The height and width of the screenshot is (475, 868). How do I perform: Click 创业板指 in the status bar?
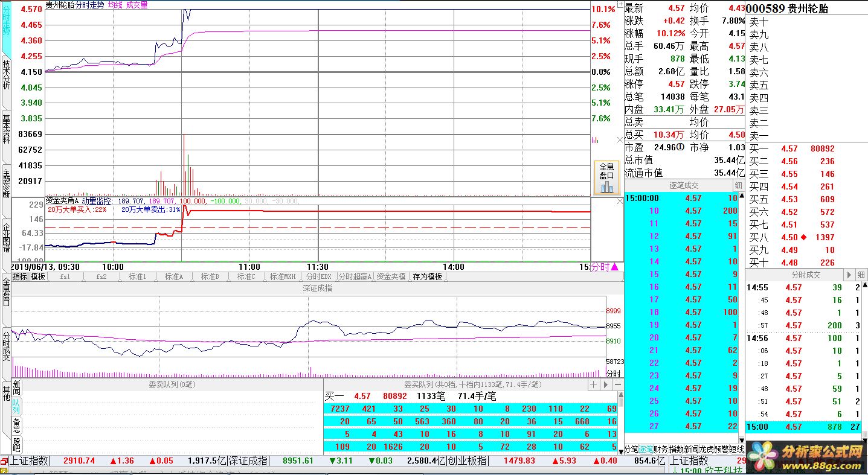[x=467, y=461]
